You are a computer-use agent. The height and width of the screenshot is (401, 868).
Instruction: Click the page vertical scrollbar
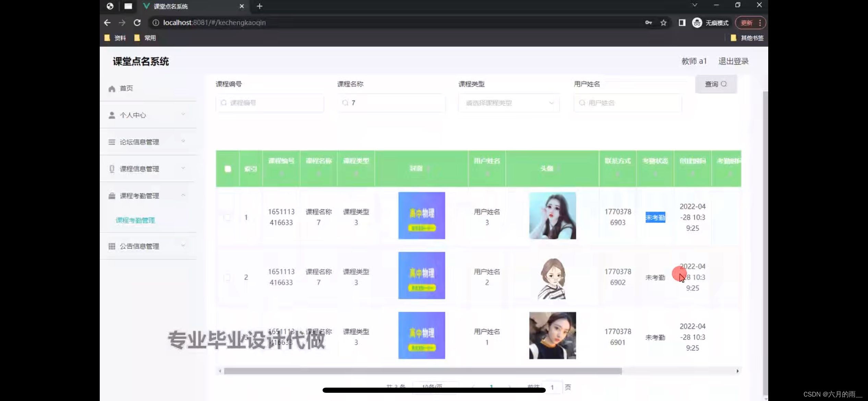[765, 243]
